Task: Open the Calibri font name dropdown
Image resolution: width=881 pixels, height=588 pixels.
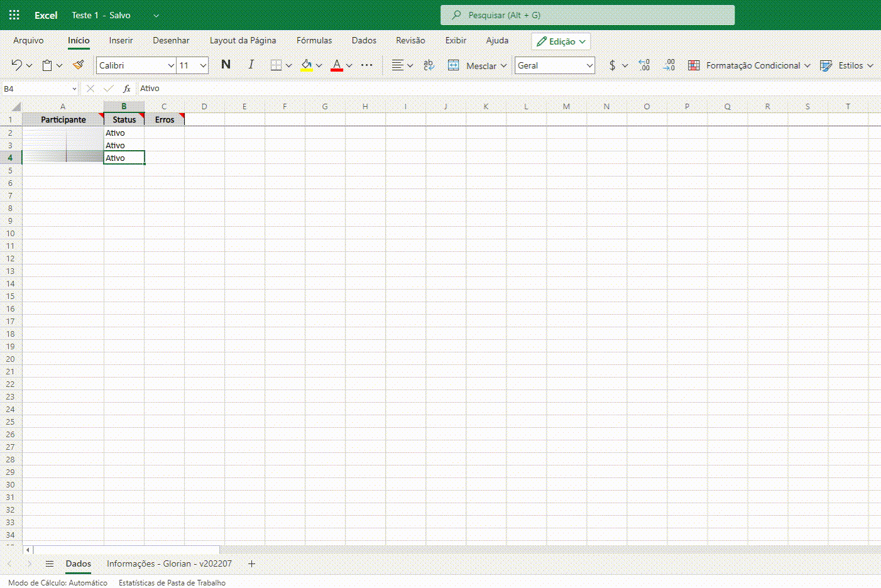Action: pyautogui.click(x=170, y=65)
